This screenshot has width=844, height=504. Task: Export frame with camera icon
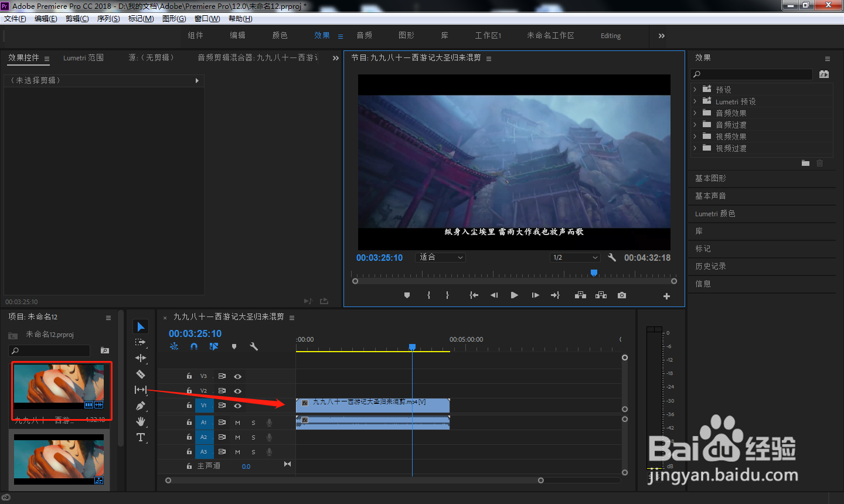click(622, 295)
